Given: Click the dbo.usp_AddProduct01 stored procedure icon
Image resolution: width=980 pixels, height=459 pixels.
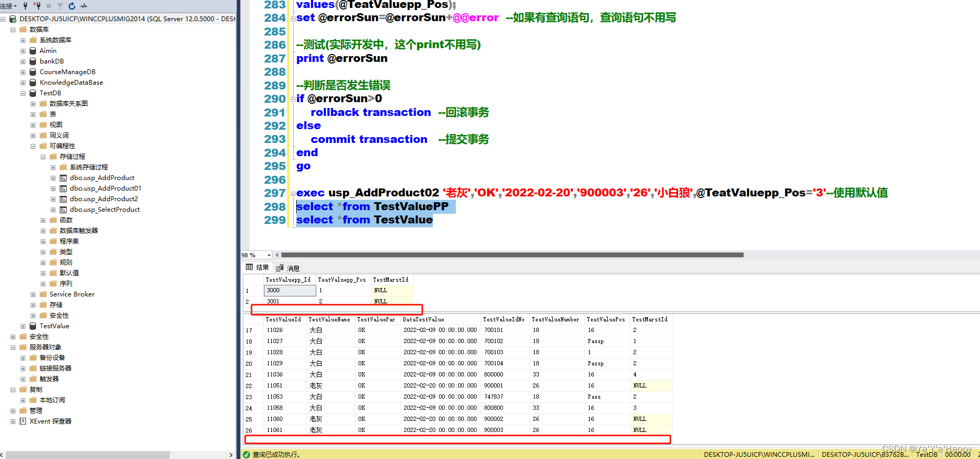Looking at the screenshot, I should 63,188.
